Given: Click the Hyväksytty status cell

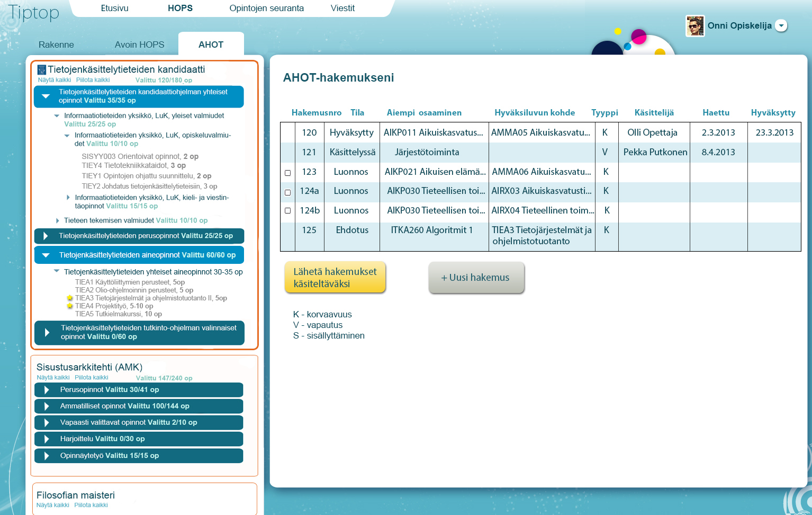Looking at the screenshot, I should (x=351, y=132).
